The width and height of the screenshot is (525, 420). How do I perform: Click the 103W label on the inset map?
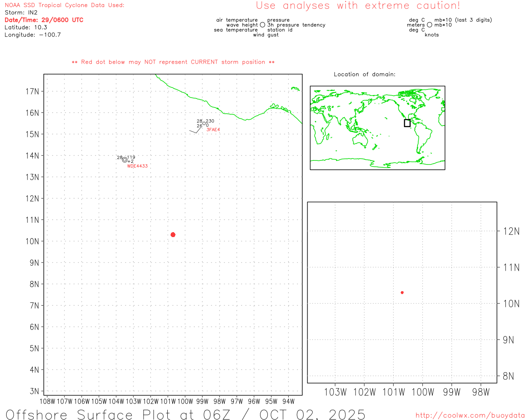[x=335, y=392]
